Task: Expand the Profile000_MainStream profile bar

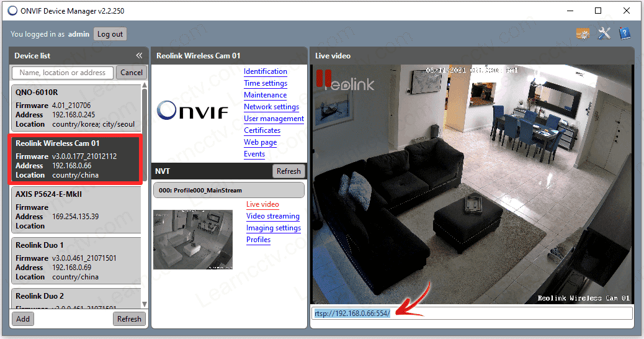Action: click(x=228, y=190)
